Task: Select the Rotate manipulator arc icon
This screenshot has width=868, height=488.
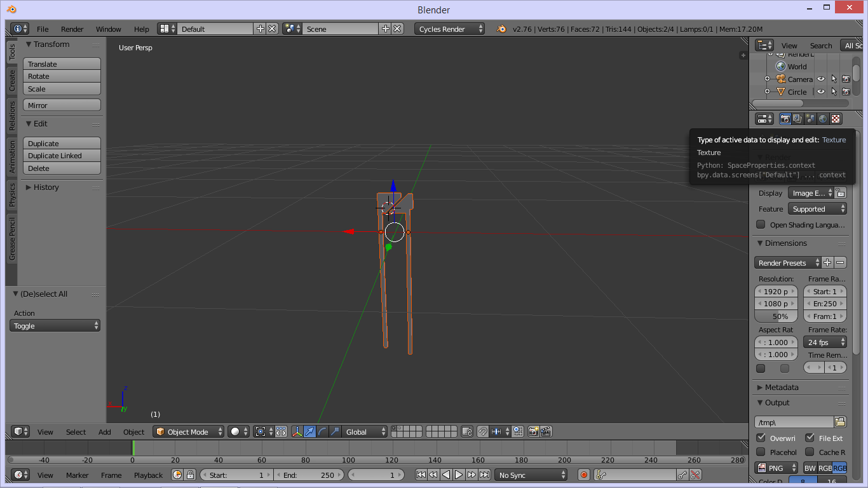Action: [x=322, y=431]
